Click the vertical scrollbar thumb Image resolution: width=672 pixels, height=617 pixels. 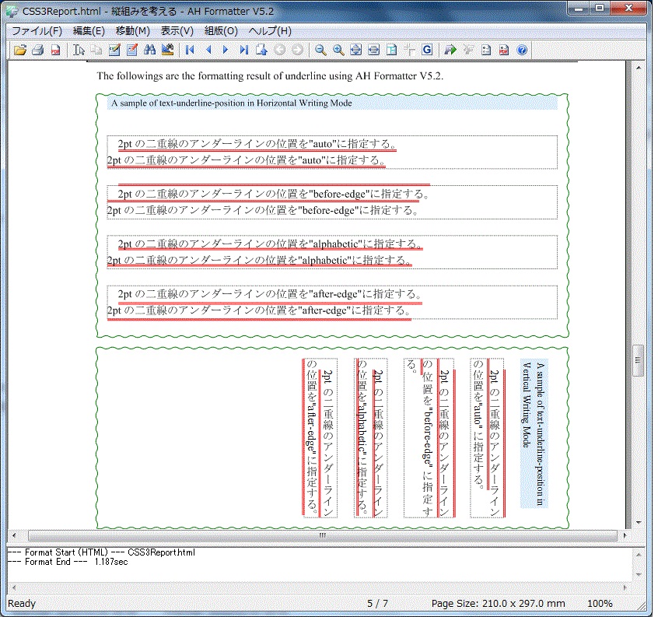pyautogui.click(x=639, y=360)
